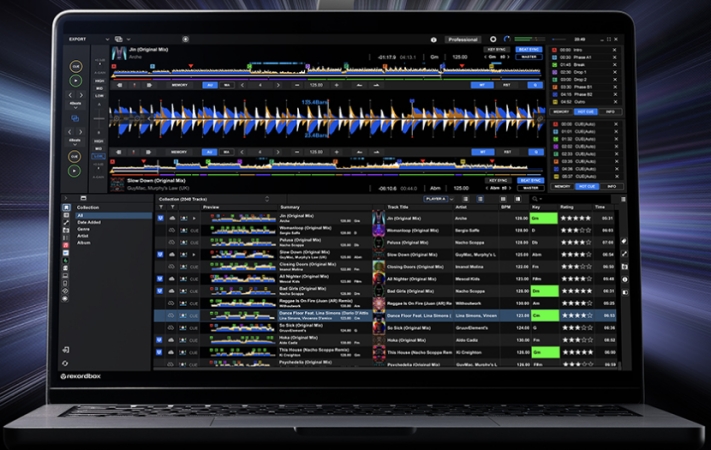
Task: Halve the upper deck loop length arrow
Action: (x=242, y=85)
